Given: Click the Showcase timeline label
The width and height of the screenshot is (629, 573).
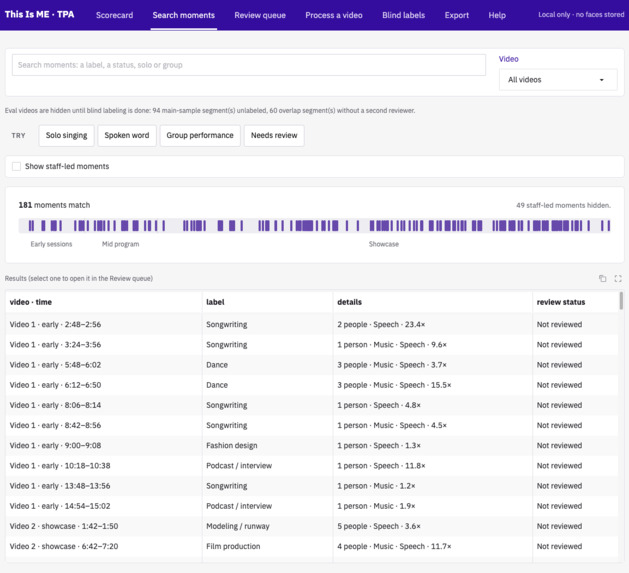Looking at the screenshot, I should pyautogui.click(x=383, y=244).
